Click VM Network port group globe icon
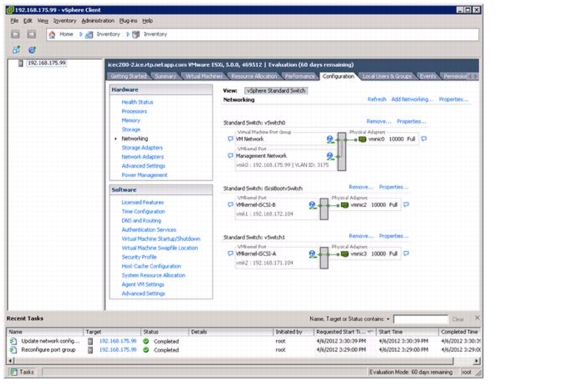This screenshot has height=384, width=576. pos(330,139)
